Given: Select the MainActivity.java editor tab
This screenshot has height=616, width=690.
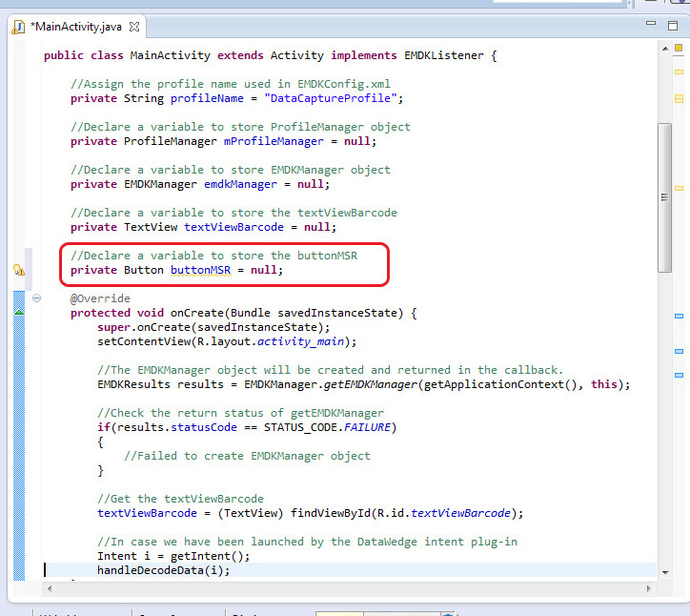Looking at the screenshot, I should (x=76, y=27).
